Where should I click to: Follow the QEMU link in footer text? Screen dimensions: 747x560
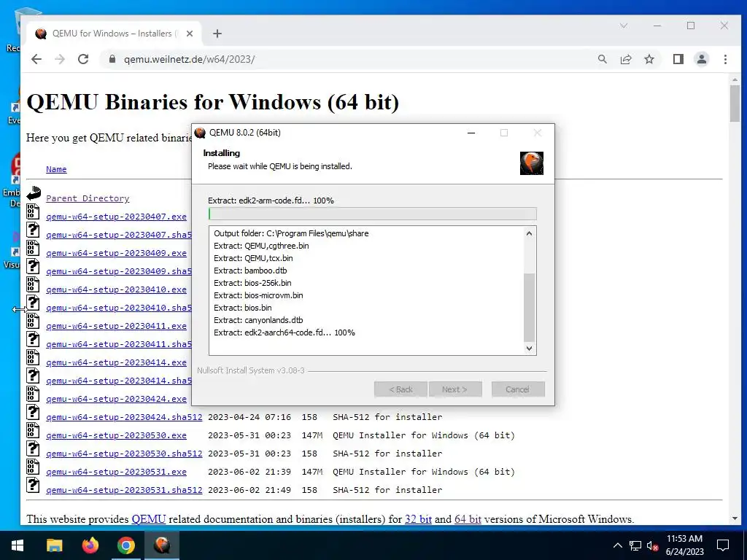click(x=149, y=519)
